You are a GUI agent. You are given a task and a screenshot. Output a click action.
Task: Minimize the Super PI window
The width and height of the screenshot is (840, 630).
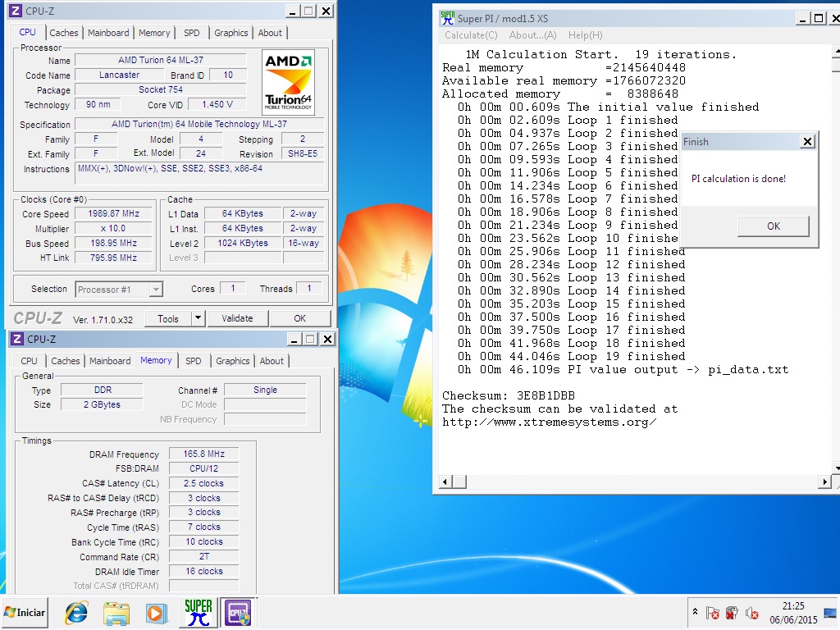(802, 18)
